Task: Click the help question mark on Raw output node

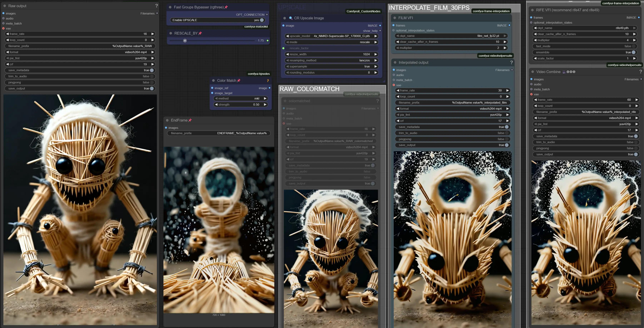Action: (156, 6)
